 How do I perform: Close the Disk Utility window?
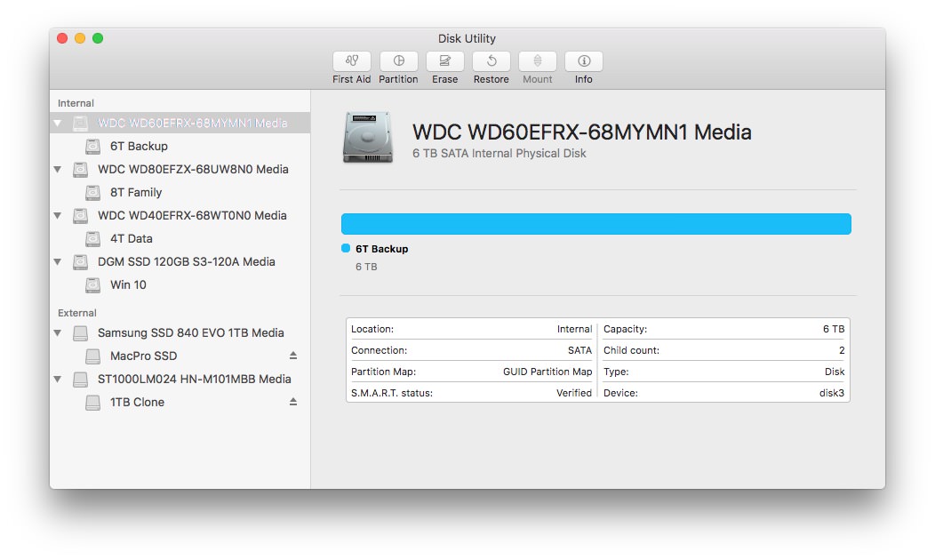click(62, 38)
